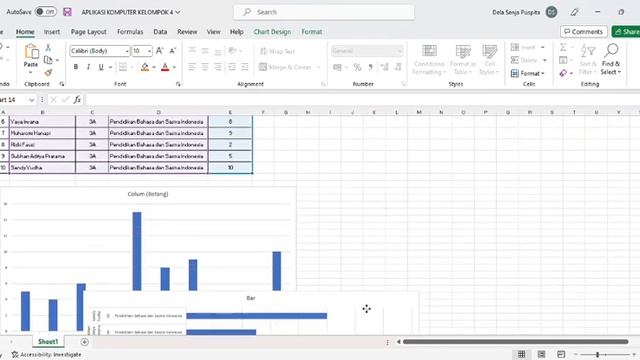This screenshot has width=640, height=360.
Task: Click the Font Color red A
Action: [x=165, y=67]
